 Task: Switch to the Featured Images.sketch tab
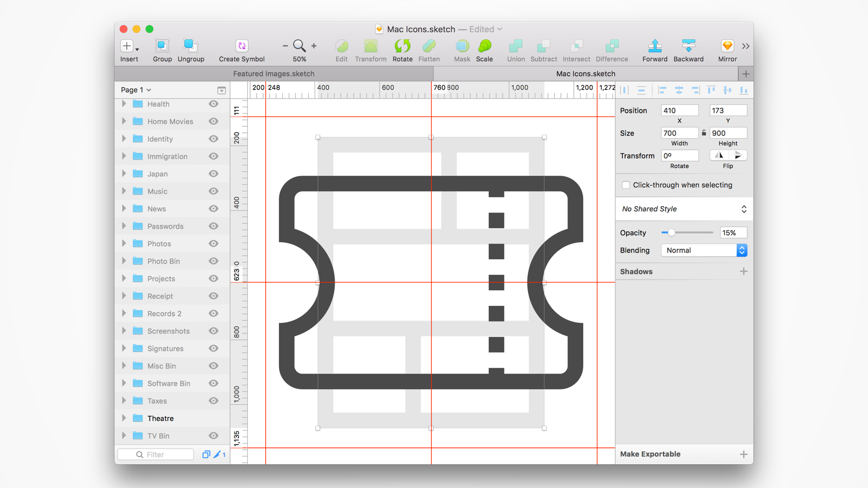[273, 74]
